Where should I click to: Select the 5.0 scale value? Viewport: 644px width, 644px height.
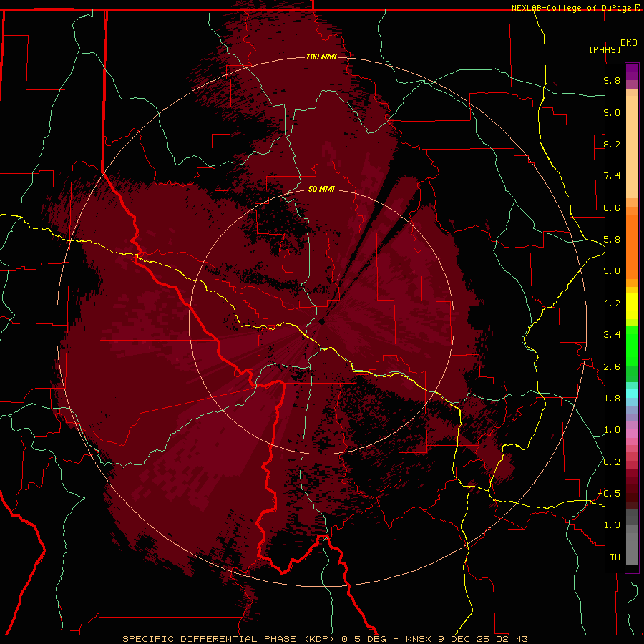pyautogui.click(x=612, y=271)
